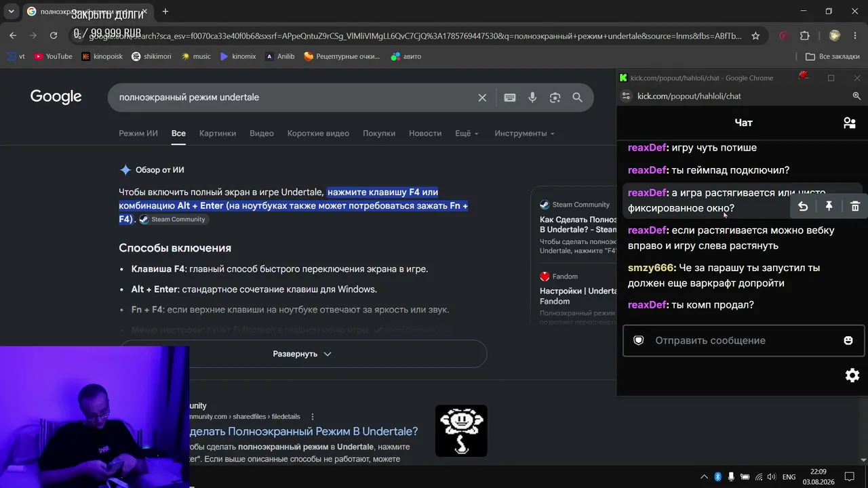Open the vt bookmark

[16, 56]
